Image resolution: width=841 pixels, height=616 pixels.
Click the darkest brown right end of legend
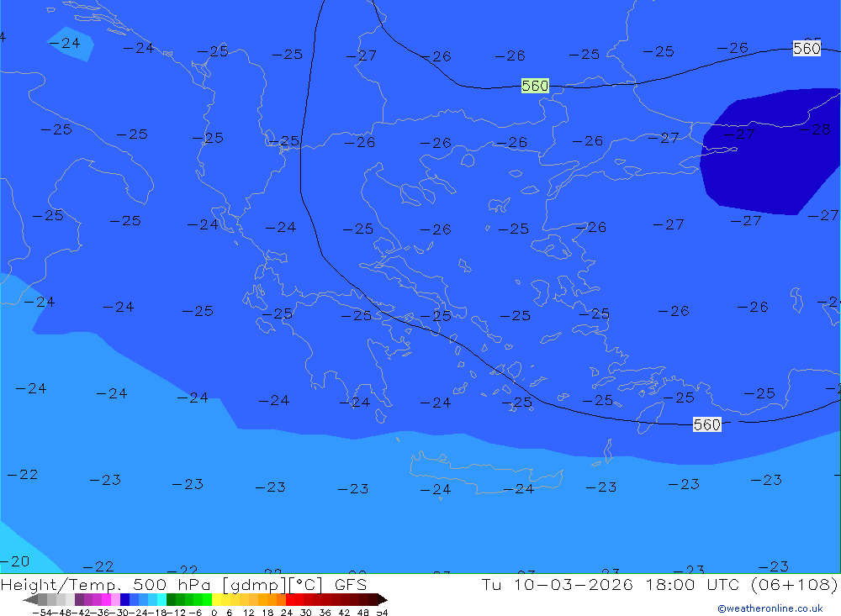(382, 599)
